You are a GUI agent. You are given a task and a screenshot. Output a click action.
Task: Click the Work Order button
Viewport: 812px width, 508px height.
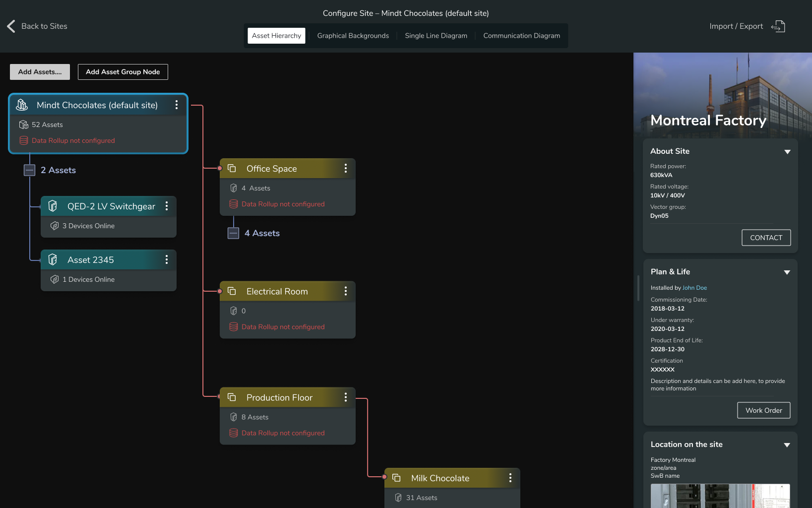pos(764,410)
